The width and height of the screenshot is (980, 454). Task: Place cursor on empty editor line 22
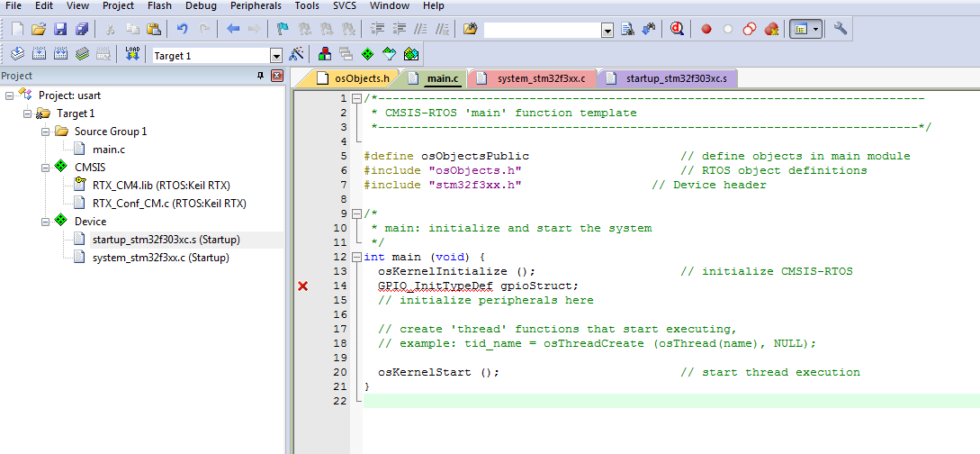tap(671, 401)
